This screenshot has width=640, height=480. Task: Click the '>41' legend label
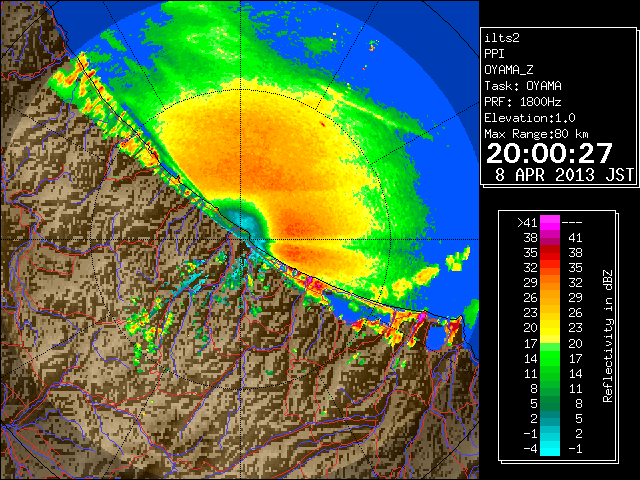(x=527, y=223)
